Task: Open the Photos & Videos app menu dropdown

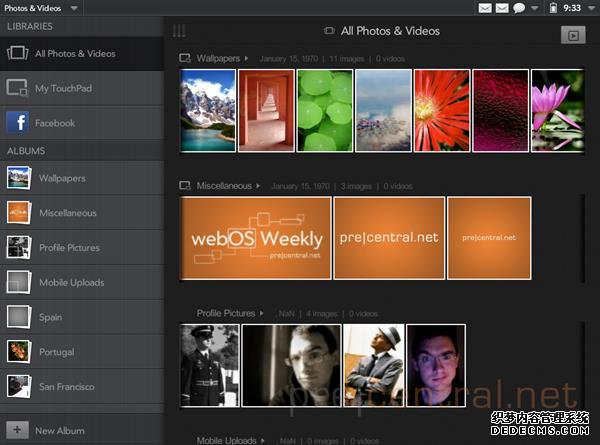Action: point(41,8)
